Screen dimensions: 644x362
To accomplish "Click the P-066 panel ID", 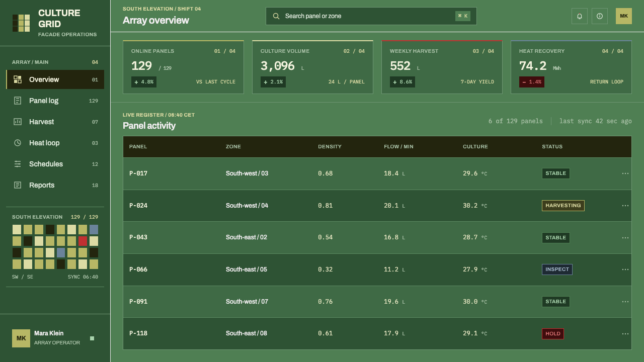I will pos(138,269).
